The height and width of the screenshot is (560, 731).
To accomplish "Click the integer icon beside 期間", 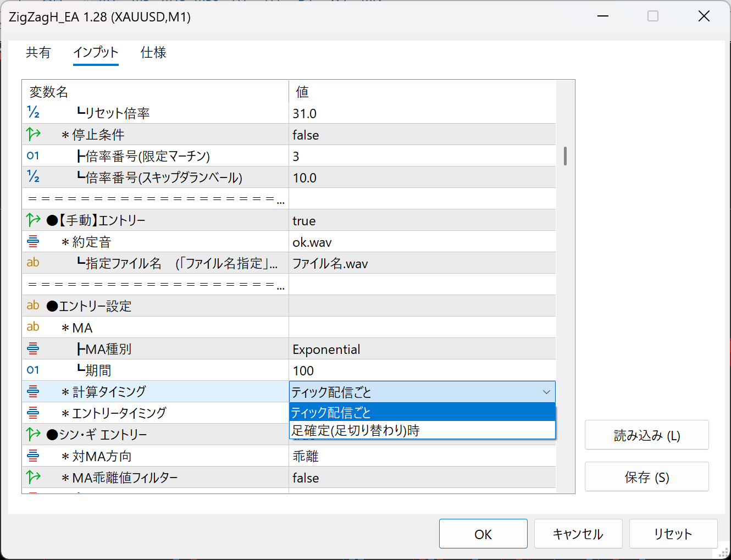I will pos(33,370).
